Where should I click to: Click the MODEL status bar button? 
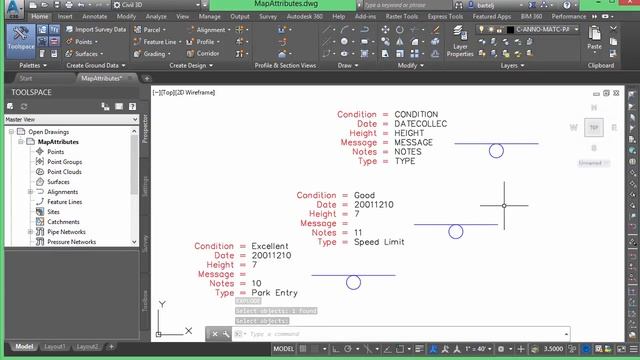point(283,349)
